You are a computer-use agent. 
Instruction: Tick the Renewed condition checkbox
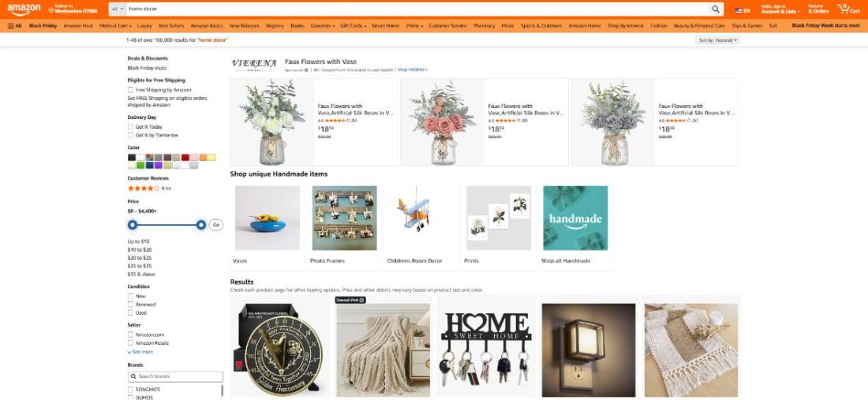coord(131,305)
